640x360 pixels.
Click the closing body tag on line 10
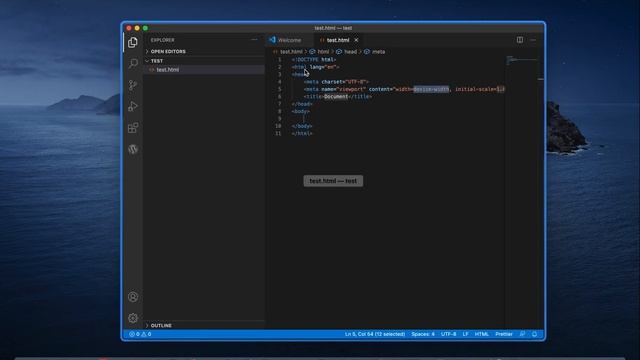tap(302, 126)
